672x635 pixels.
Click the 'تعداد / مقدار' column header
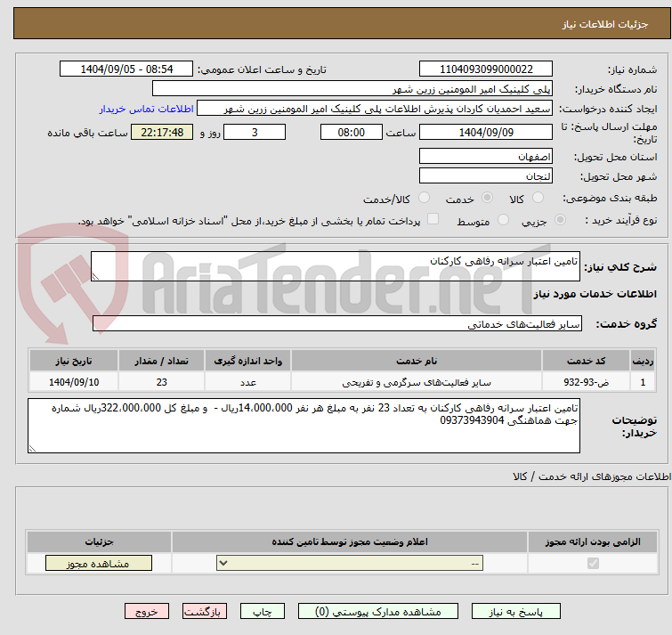point(162,361)
